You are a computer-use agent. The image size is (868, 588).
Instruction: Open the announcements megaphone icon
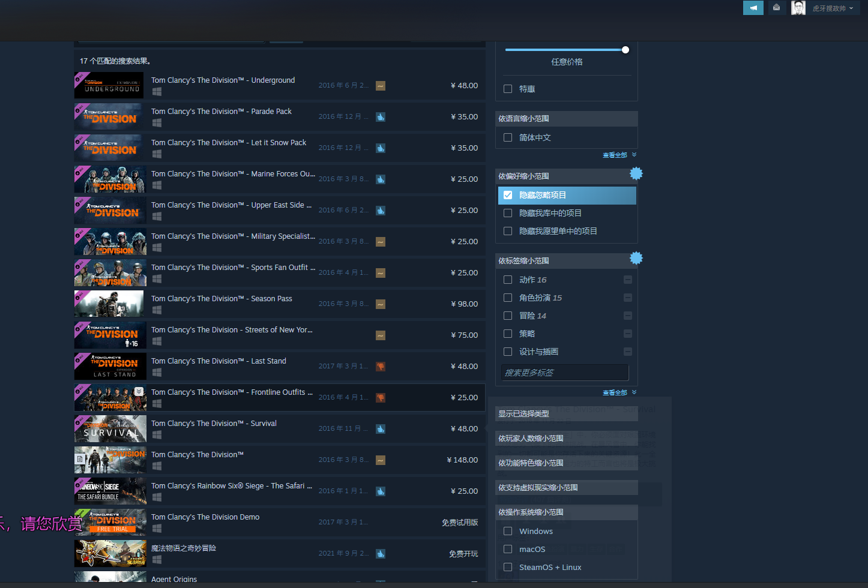(753, 7)
